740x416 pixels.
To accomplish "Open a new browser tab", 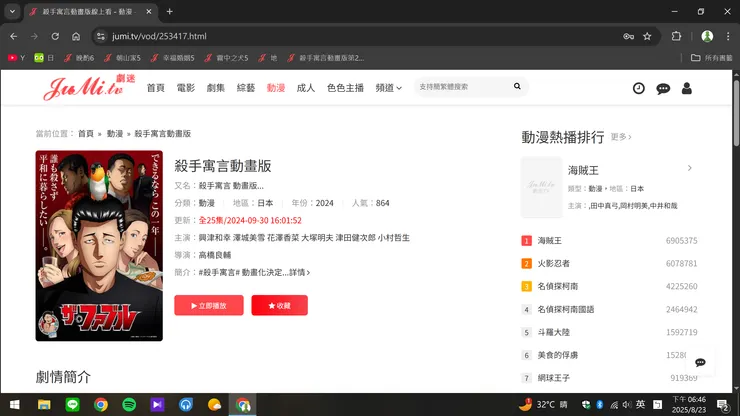I will [169, 11].
